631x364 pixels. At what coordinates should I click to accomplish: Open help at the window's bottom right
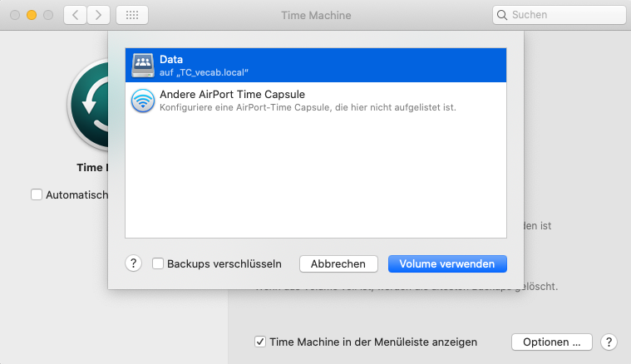(x=609, y=342)
